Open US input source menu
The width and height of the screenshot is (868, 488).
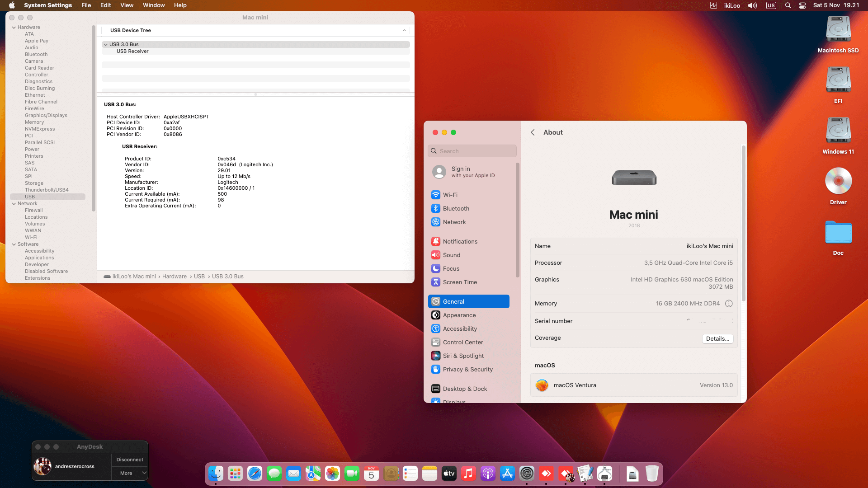771,5
